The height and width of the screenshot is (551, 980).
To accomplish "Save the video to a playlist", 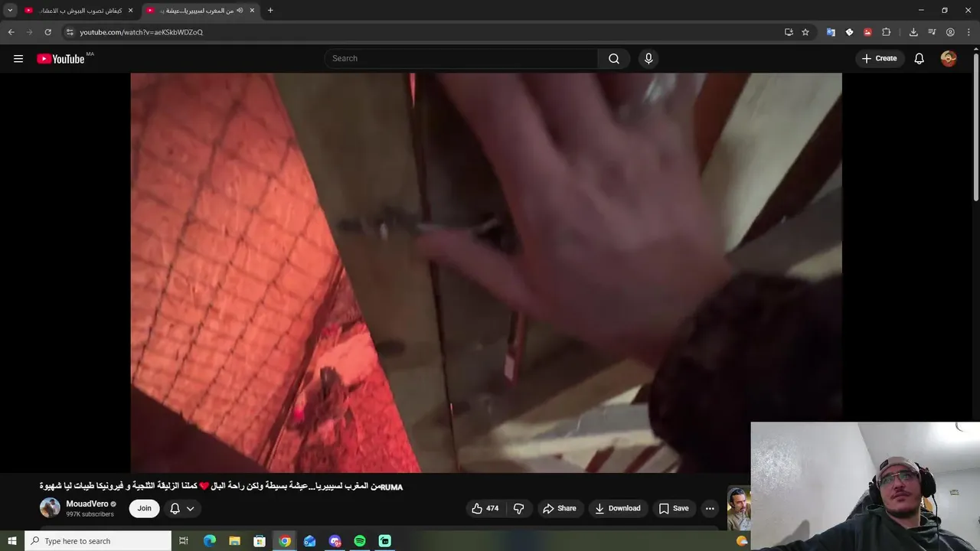I will tap(674, 508).
